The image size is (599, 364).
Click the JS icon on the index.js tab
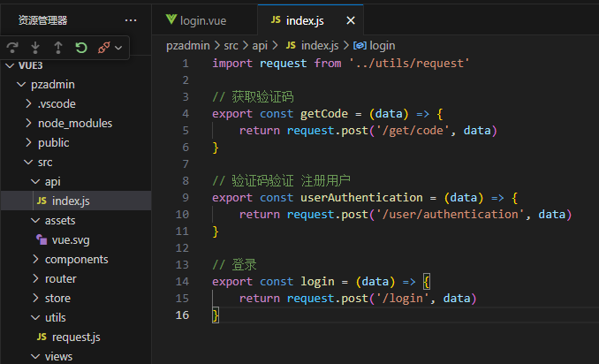coord(276,19)
